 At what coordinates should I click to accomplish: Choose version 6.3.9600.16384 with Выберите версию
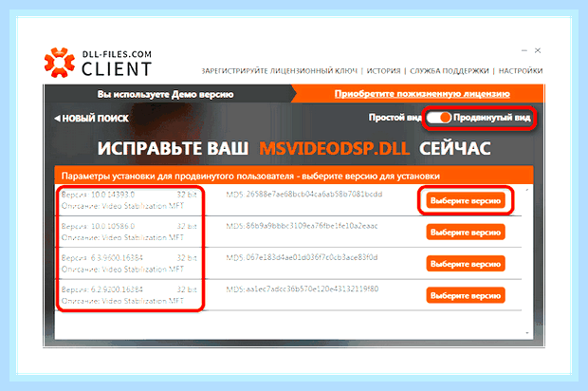point(466,264)
